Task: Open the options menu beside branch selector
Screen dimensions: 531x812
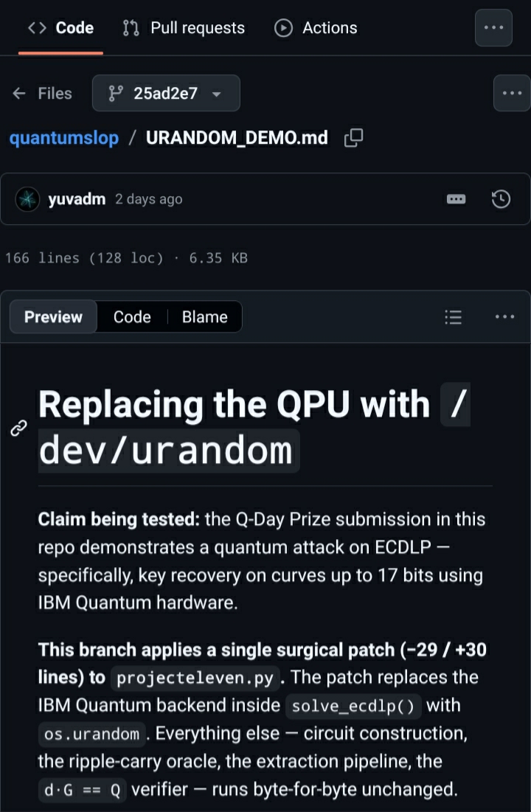Action: point(512,93)
